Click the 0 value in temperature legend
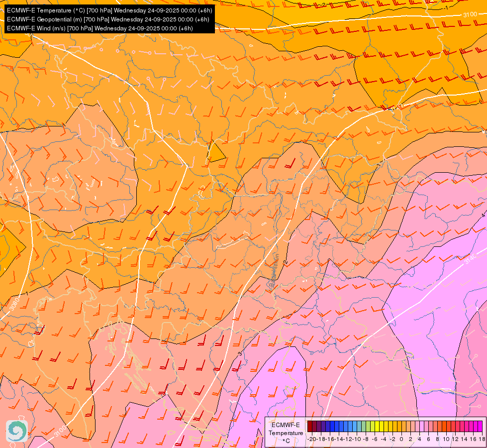Screen dimensions: 487x448 401,439
